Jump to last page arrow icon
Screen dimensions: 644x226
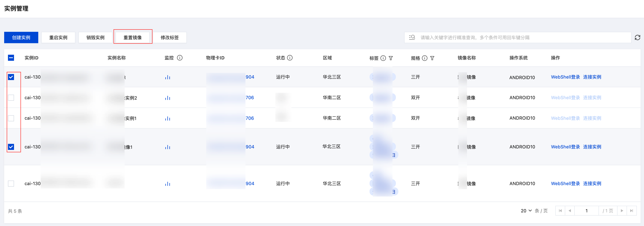631,211
